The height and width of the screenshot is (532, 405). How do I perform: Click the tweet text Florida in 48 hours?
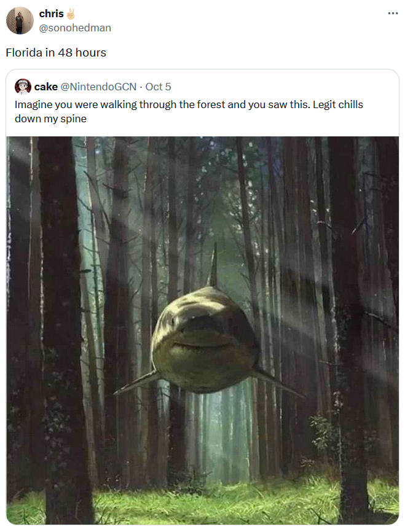coord(54,53)
